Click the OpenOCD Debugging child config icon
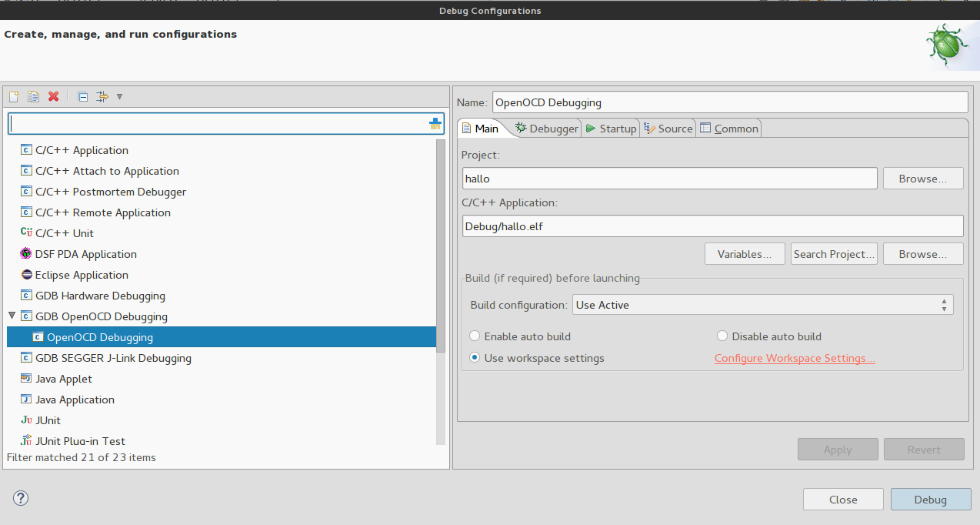The image size is (980, 525). tap(38, 337)
